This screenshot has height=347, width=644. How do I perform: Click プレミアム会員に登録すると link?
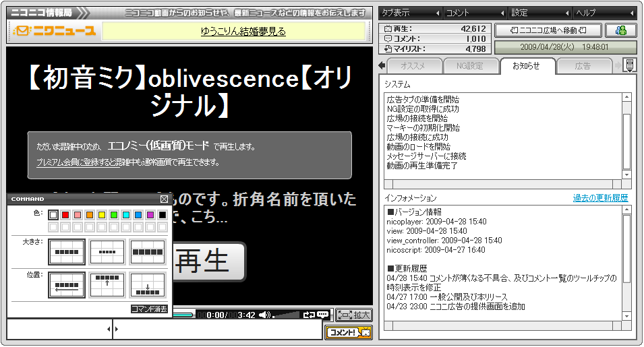pos(78,162)
